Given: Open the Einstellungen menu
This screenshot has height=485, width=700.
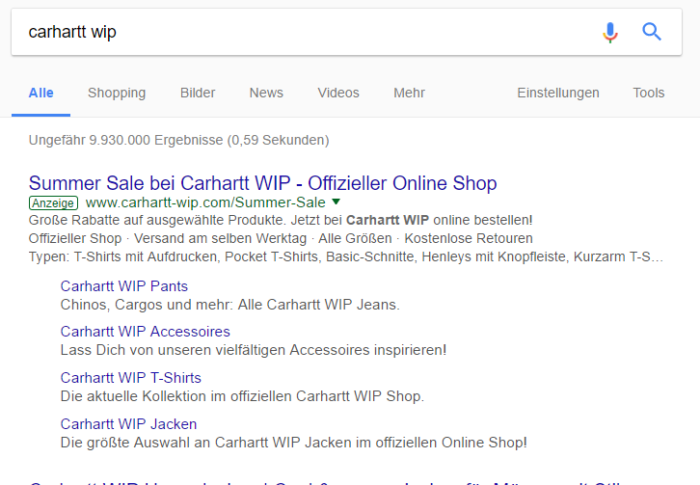Looking at the screenshot, I should 558,93.
